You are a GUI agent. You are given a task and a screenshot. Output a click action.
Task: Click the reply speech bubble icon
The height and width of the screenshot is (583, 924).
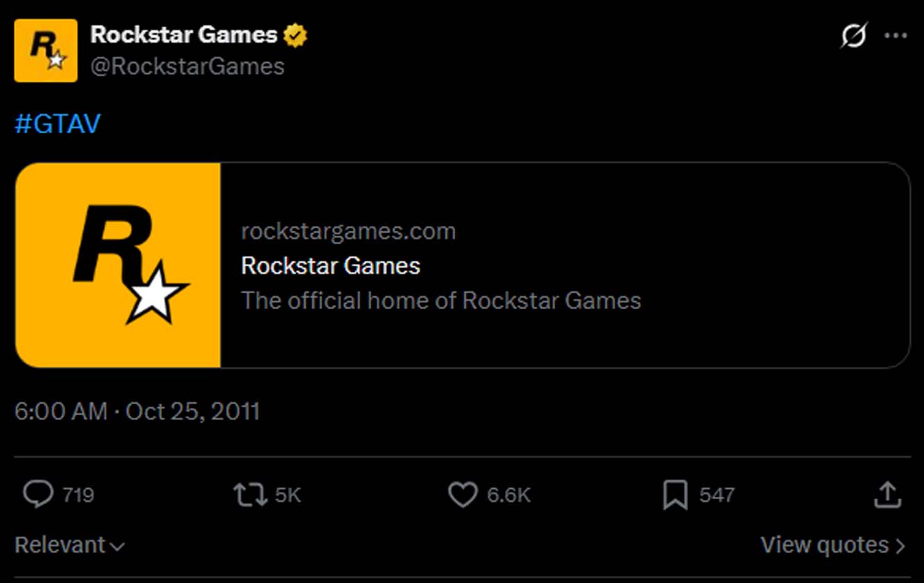click(x=38, y=495)
